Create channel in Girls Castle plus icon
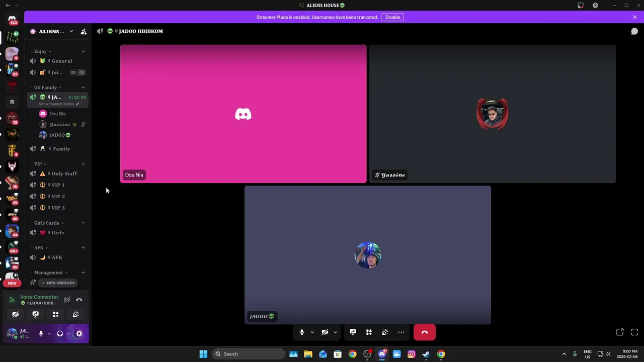The height and width of the screenshot is (362, 644). 83,223
